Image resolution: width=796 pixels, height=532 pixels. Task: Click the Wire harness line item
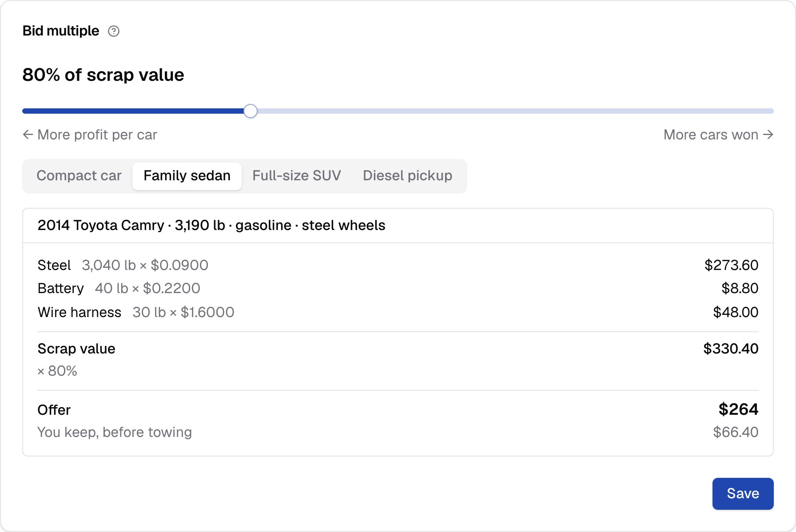click(398, 312)
